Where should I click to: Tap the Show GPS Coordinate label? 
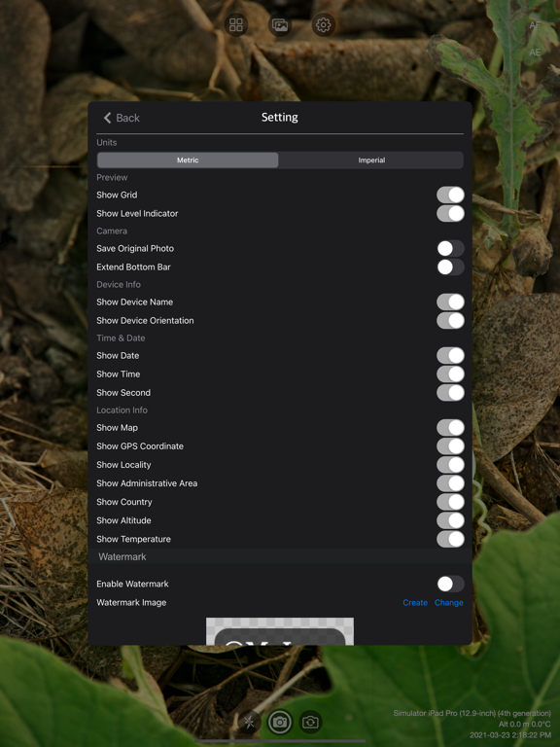coord(140,446)
